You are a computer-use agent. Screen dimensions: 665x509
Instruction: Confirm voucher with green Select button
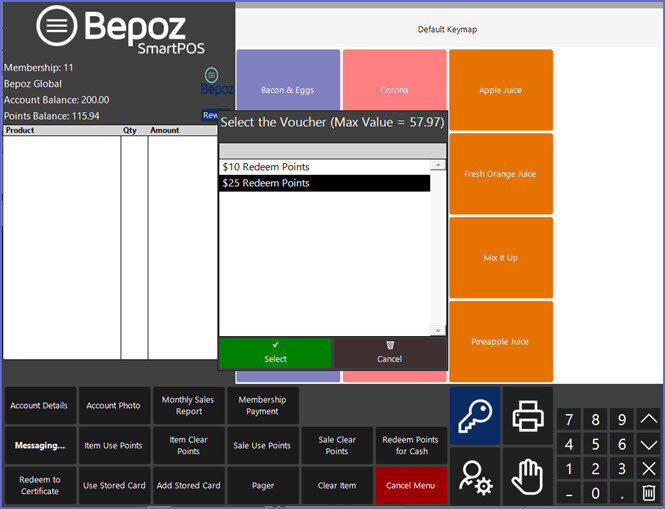(x=275, y=352)
